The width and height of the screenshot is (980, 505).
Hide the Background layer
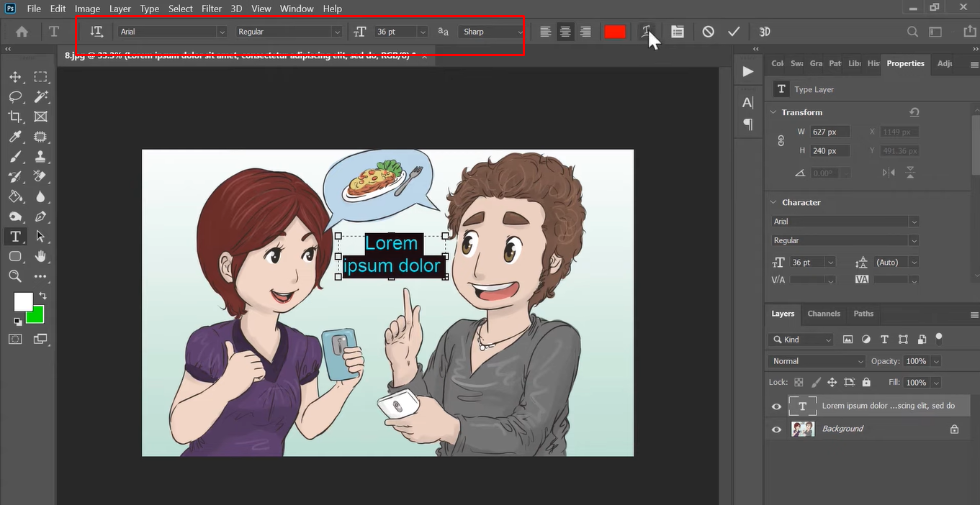(x=776, y=429)
